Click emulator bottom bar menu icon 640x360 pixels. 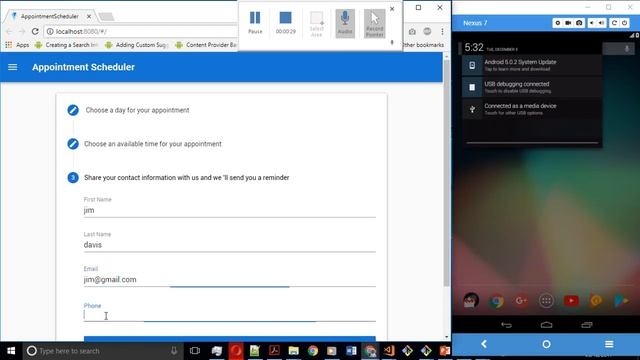(609, 344)
